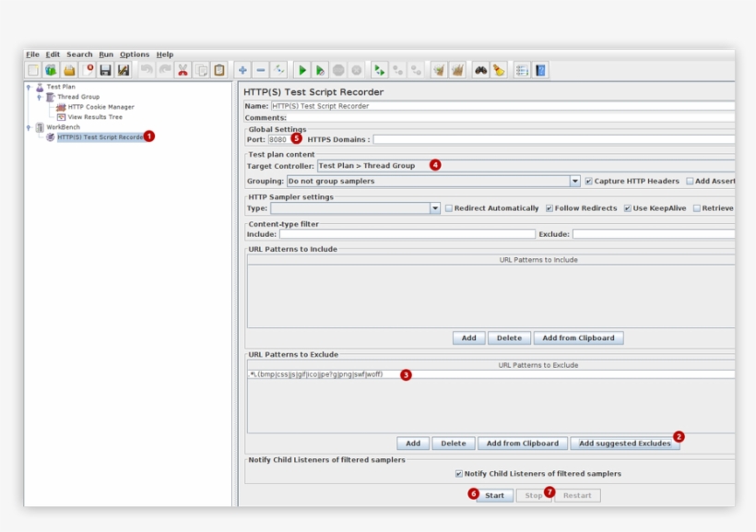Collapse the Thread Group tree node
This screenshot has width=756, height=532.
[41, 95]
